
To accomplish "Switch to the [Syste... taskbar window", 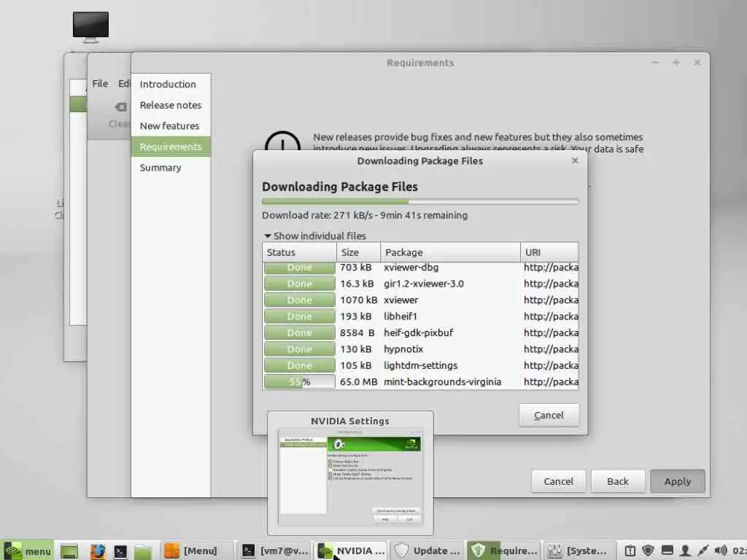I will click(x=578, y=551).
